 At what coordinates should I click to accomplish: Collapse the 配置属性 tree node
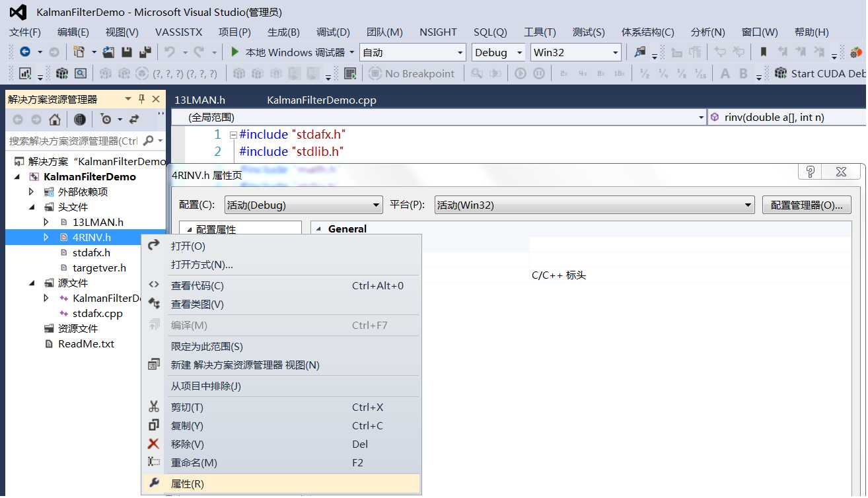tap(190, 229)
